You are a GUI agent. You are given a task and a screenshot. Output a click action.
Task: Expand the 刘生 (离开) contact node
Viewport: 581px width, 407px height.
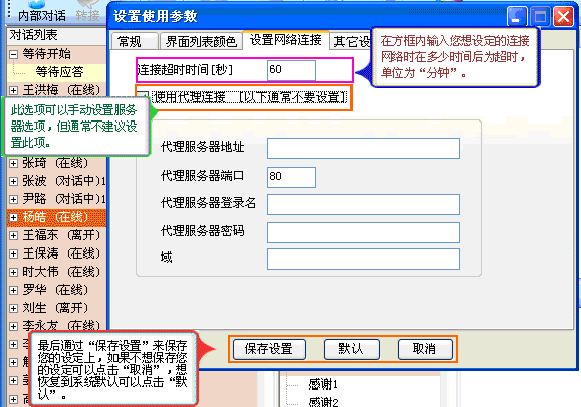(13, 308)
